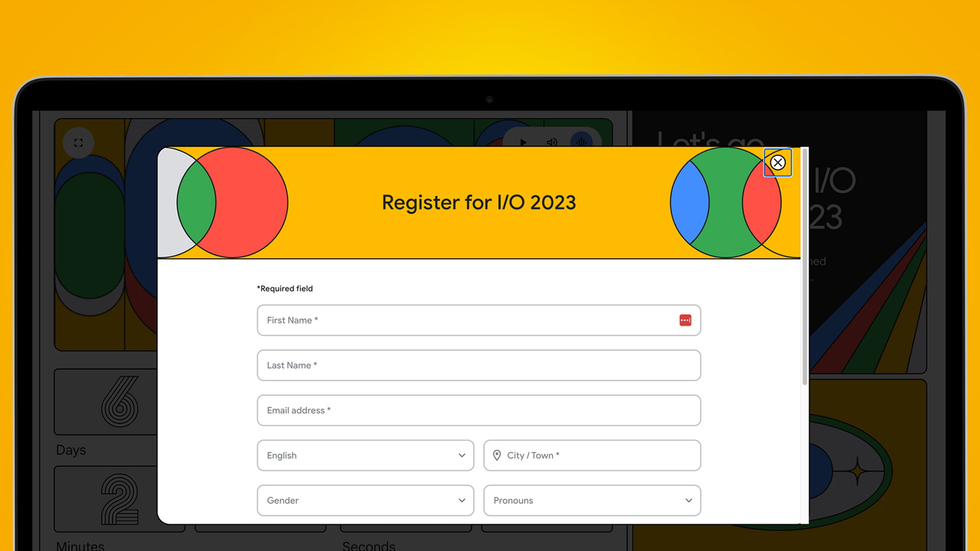The height and width of the screenshot is (551, 980).
Task: Click the Last Name required input field
Action: click(x=479, y=365)
